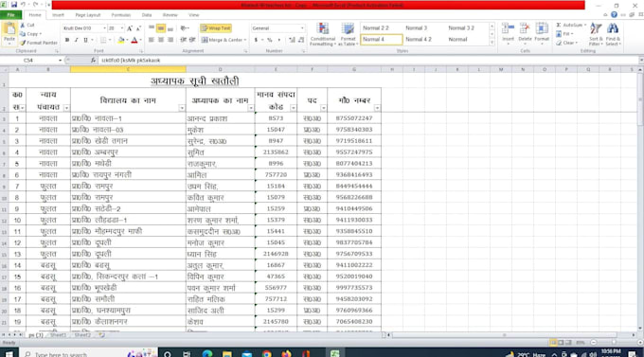Image resolution: width=644 pixels, height=357 pixels.
Task: Open the Fill dropdown
Action: coord(565,34)
